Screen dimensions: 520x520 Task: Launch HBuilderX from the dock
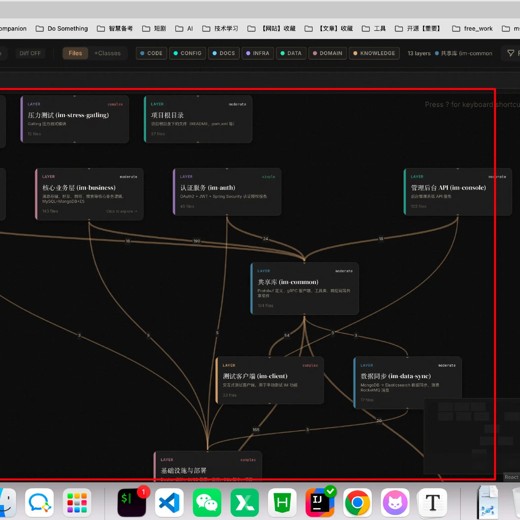click(282, 503)
